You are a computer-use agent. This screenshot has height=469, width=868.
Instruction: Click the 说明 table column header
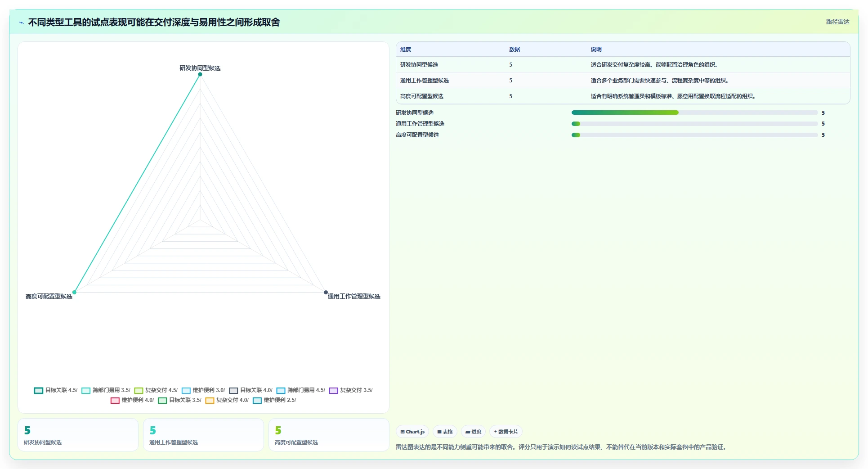[x=596, y=50]
